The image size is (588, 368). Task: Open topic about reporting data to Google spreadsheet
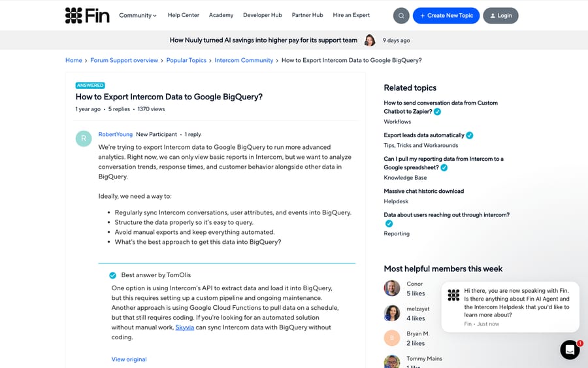(x=443, y=163)
